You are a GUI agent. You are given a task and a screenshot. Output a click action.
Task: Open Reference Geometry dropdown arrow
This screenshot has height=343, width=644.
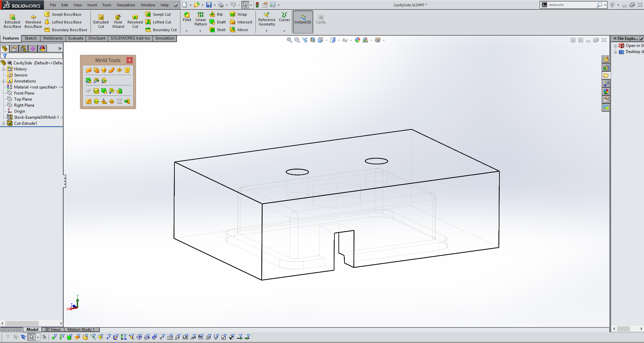coord(267,31)
